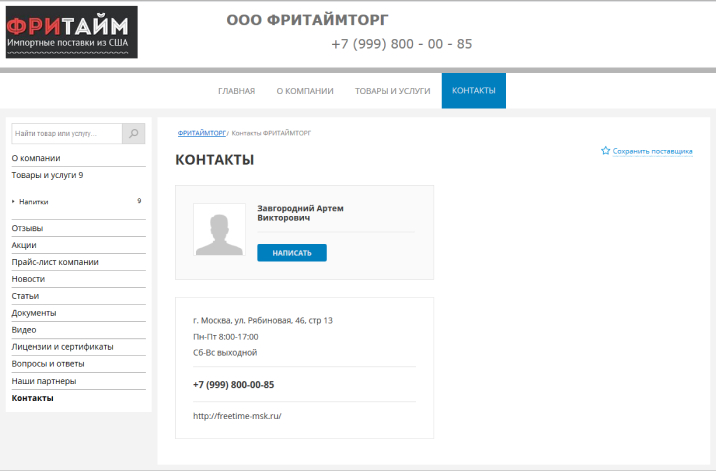Open Наши партнеры in the sidebar

tap(44, 381)
